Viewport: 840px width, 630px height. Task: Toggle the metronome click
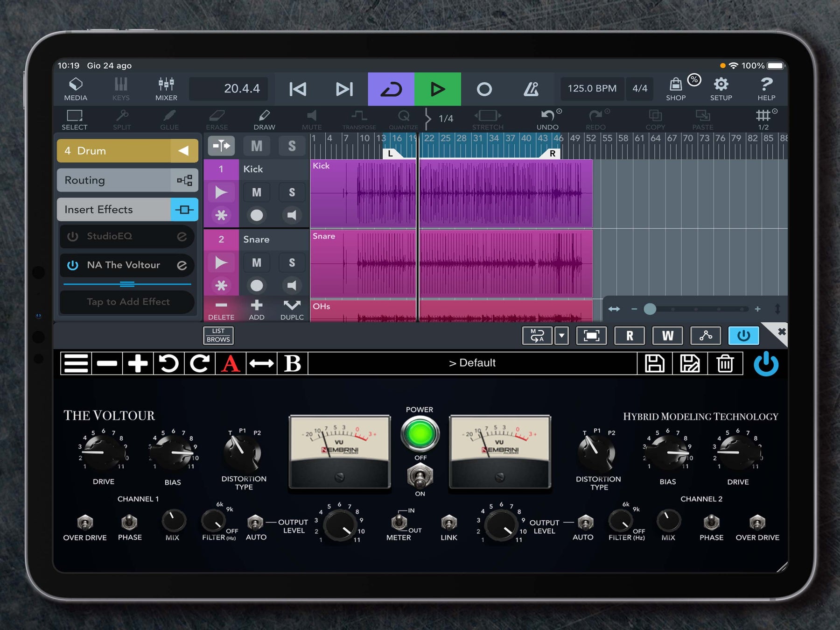pos(531,89)
